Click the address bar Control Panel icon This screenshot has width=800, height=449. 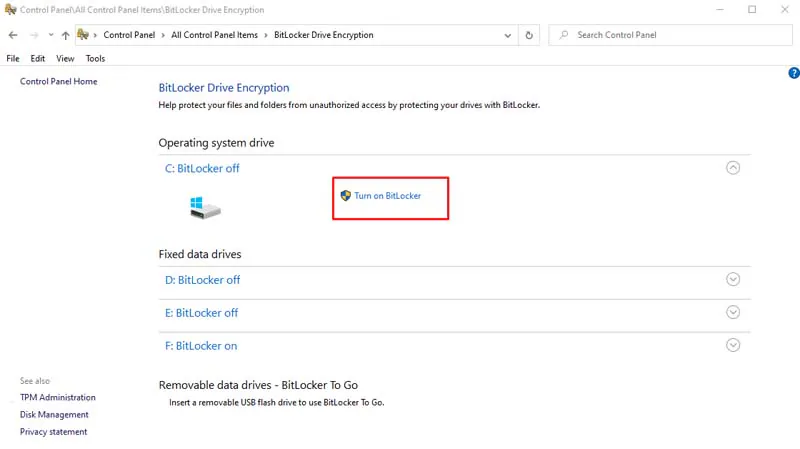[x=83, y=35]
